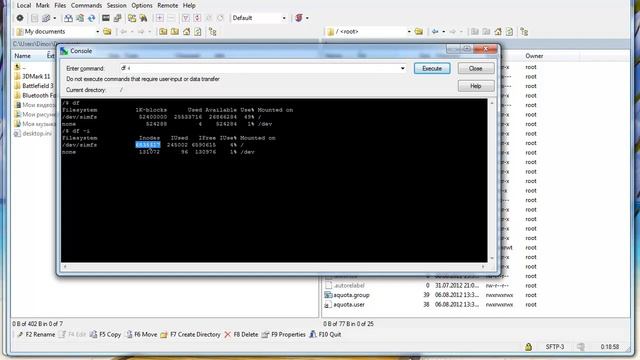Refresh the remote panel directory listing
Viewport: 640px width, 360px height.
click(509, 31)
